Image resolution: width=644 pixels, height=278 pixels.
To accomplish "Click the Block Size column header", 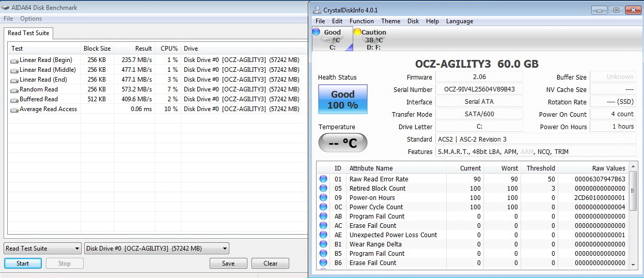I will 97,49.
